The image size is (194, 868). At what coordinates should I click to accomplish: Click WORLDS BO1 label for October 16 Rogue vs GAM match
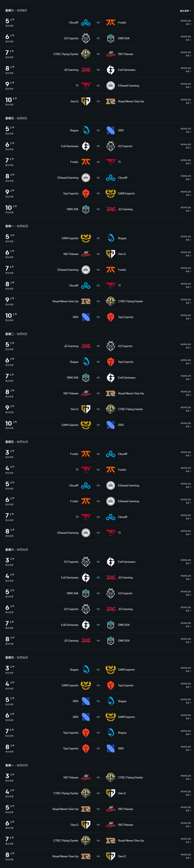click(186, 669)
